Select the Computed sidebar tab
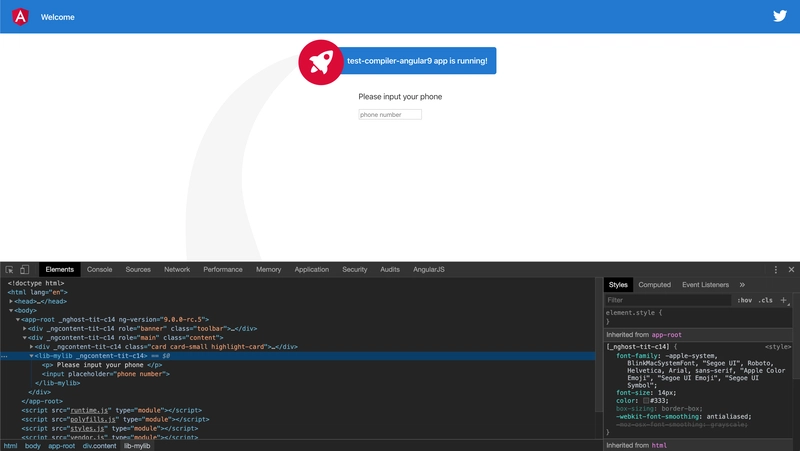The height and width of the screenshot is (451, 800). click(x=655, y=285)
